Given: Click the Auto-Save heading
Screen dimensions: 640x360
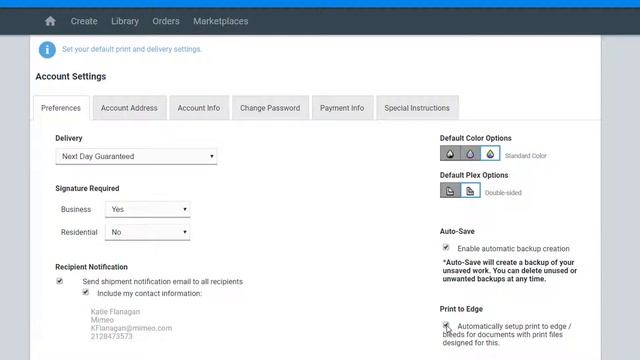Looking at the screenshot, I should (457, 231).
